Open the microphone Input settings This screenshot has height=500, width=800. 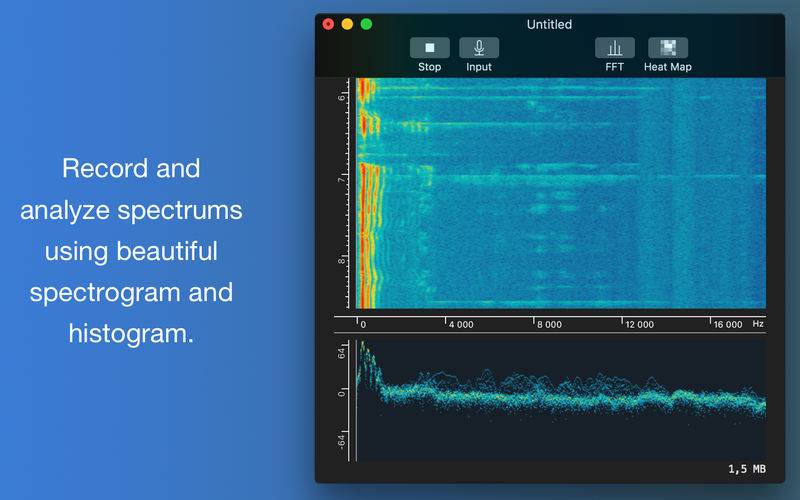tap(479, 48)
